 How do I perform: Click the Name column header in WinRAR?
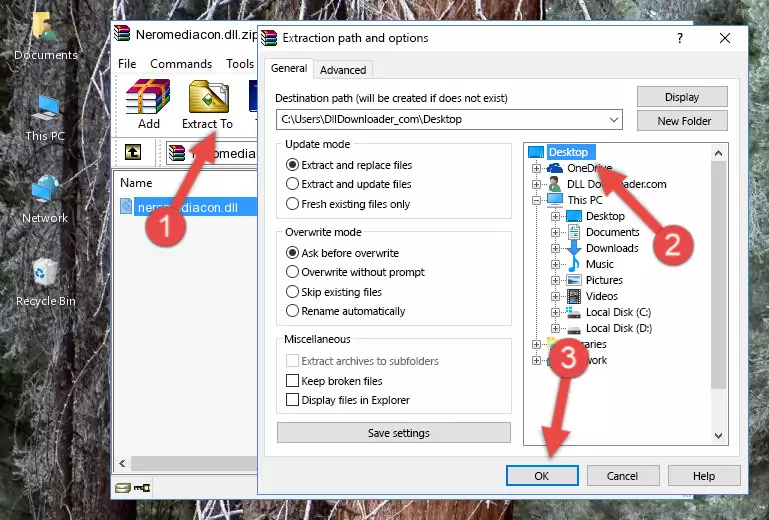click(136, 182)
